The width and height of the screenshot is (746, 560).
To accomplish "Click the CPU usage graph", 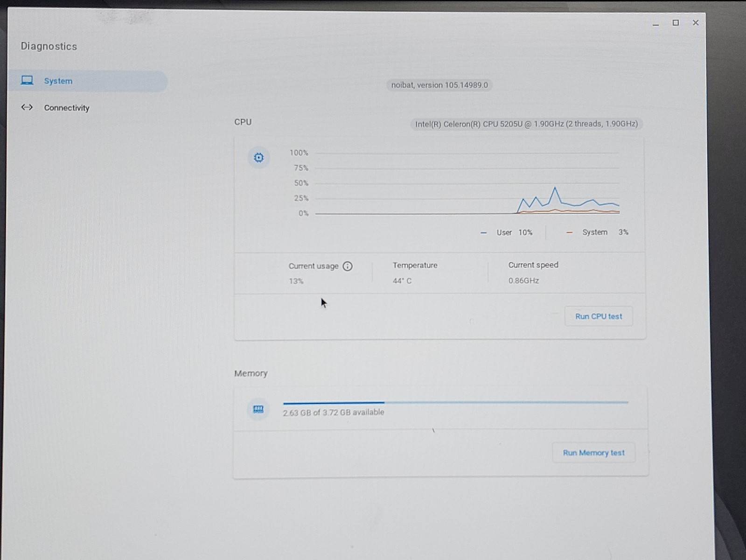I will (x=467, y=183).
